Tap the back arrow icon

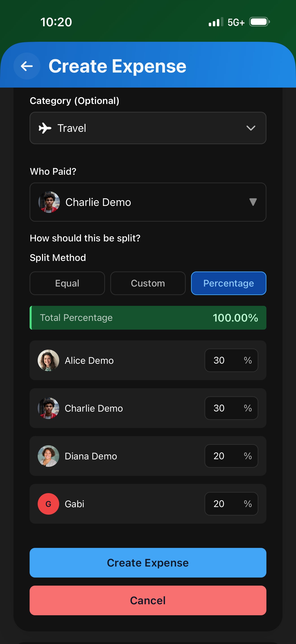[27, 66]
